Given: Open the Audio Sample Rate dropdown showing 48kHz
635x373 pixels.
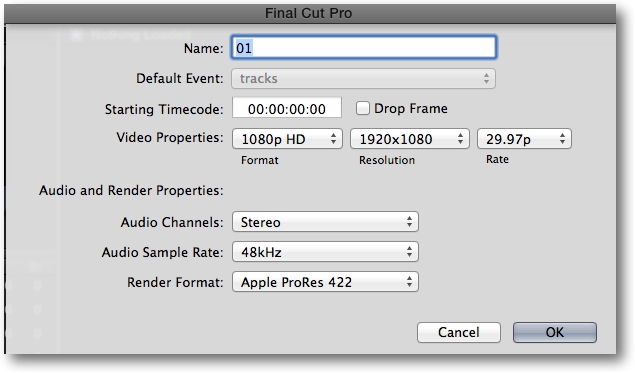Looking at the screenshot, I should 325,252.
